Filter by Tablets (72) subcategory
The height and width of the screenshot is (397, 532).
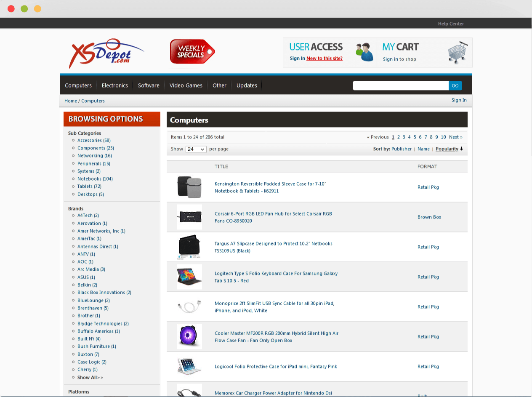point(89,187)
